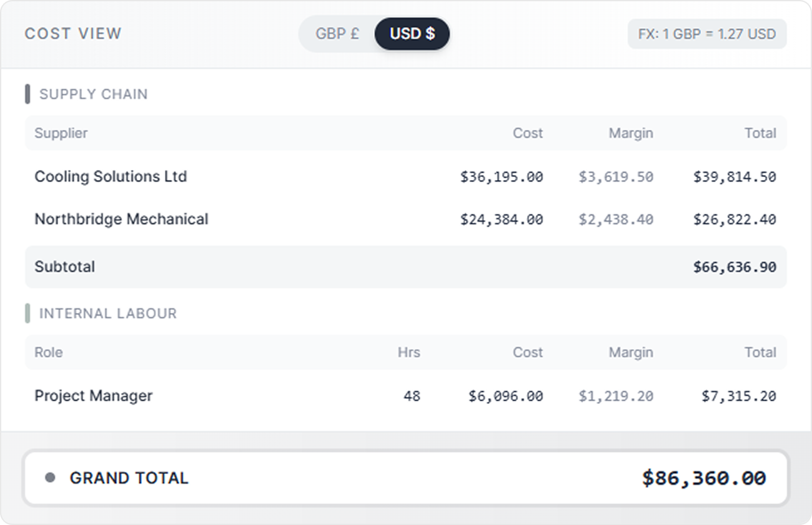Viewport: 812px width, 525px height.
Task: Click the Role column header
Action: tap(49, 352)
